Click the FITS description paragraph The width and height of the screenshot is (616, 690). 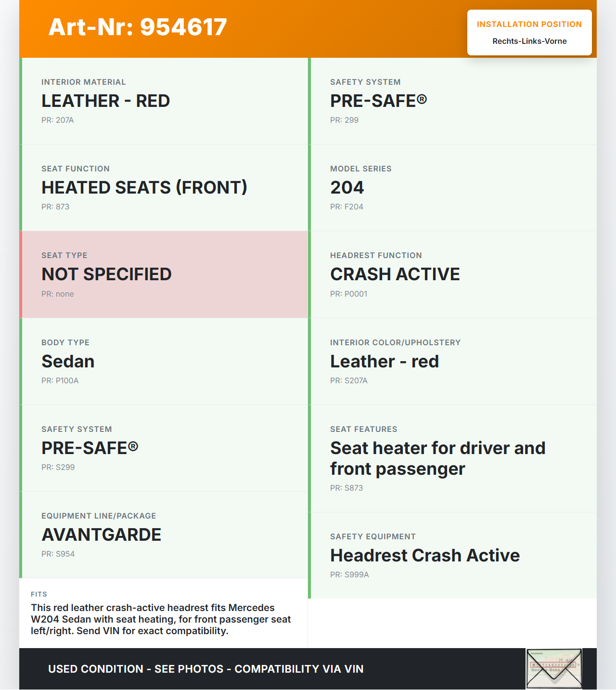click(x=161, y=619)
